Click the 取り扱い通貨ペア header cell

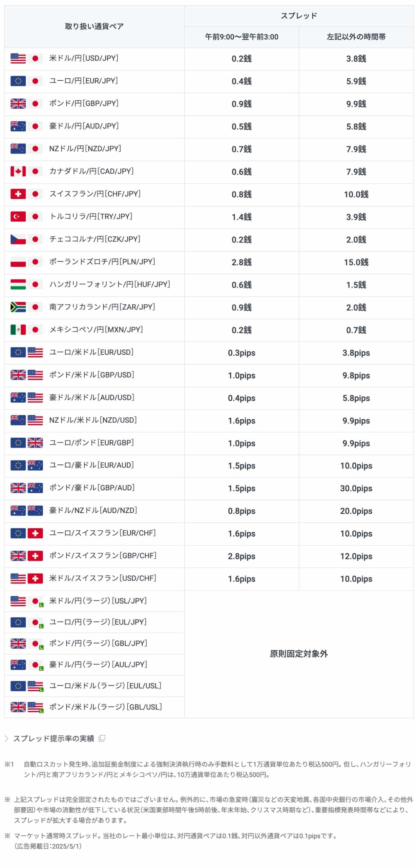tap(94, 26)
